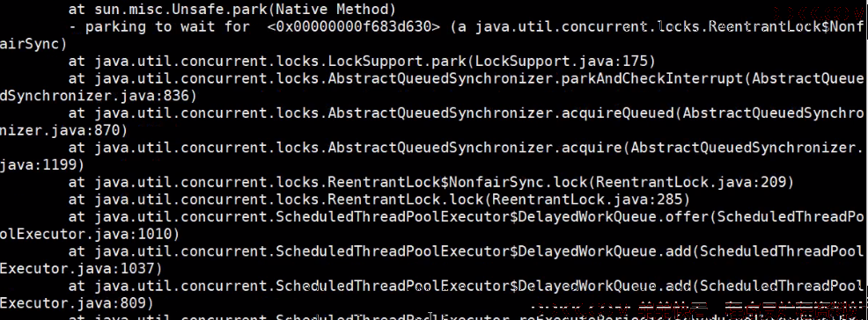This screenshot has height=320, width=868.
Task: Click the wrapped 'Executor.java:809)' text
Action: pos(77,303)
